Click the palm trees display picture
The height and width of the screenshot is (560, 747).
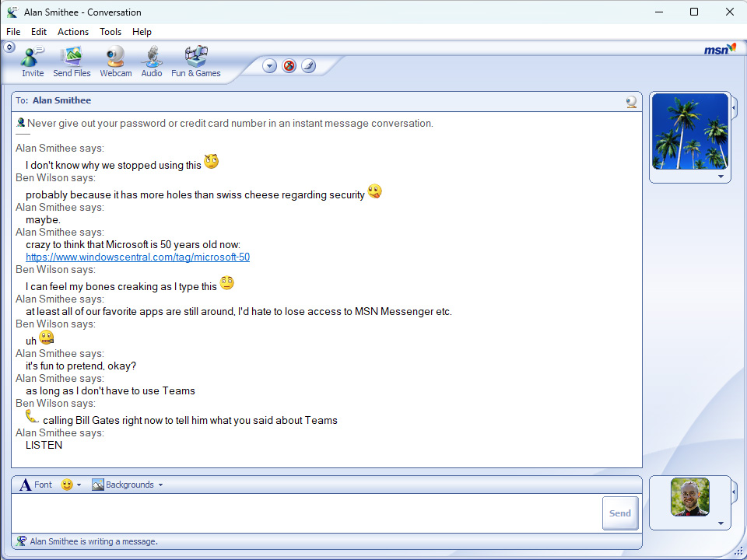690,131
